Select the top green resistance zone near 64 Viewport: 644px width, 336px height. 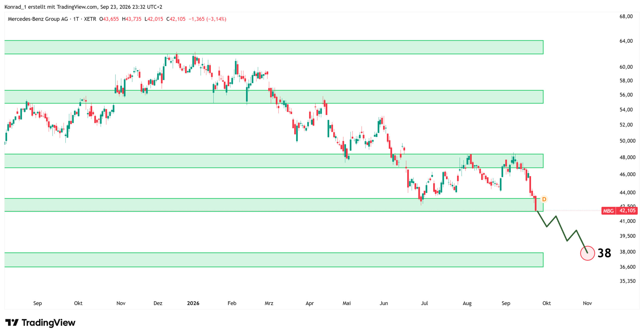[x=273, y=47]
